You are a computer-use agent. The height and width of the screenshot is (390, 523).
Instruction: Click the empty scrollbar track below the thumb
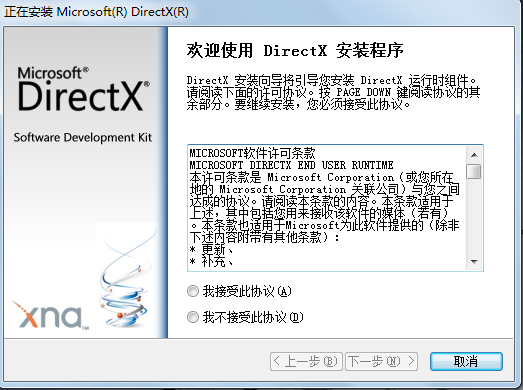[x=474, y=217]
